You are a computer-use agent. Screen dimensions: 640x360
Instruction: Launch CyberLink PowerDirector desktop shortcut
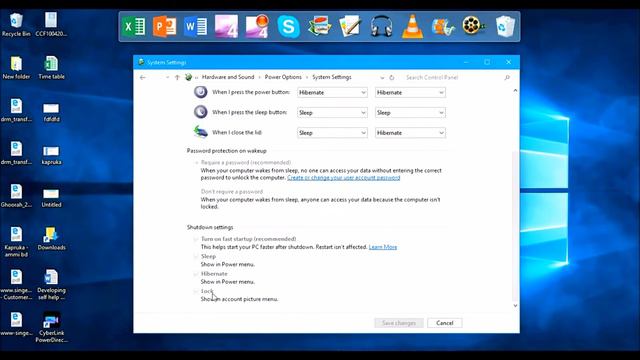click(51, 327)
